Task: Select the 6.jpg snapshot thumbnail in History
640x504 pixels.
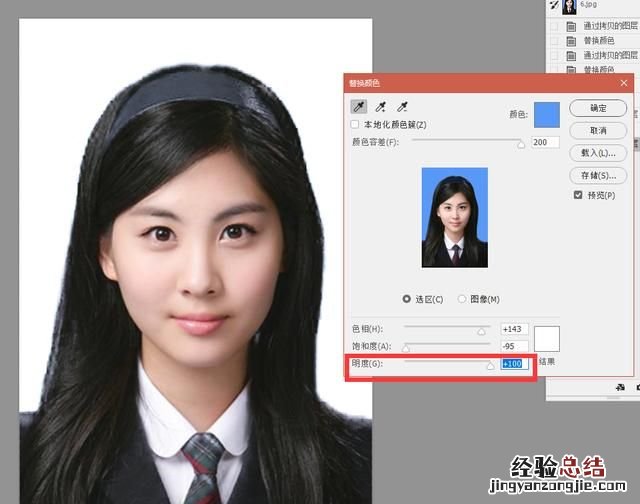Action: 569,6
